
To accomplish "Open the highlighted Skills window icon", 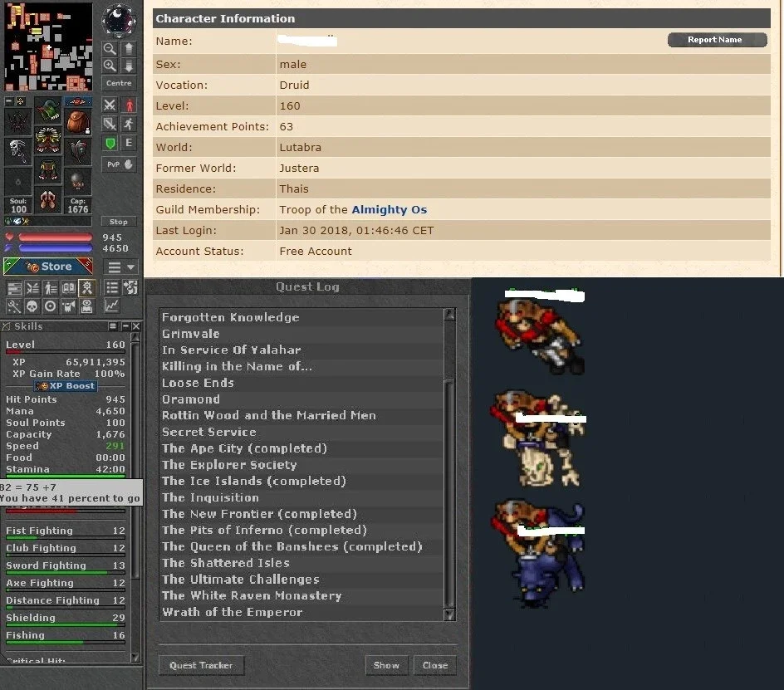I will (87, 287).
